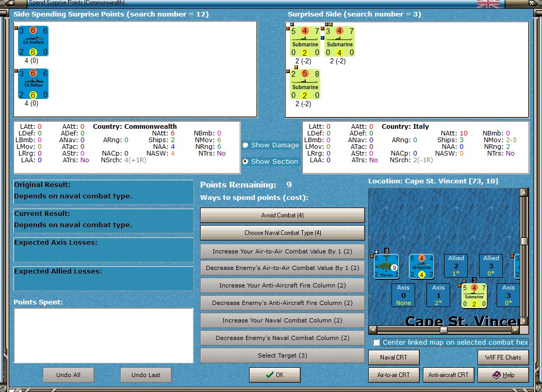Click Avoid Combat (4) button
The image size is (542, 392).
[x=283, y=215]
